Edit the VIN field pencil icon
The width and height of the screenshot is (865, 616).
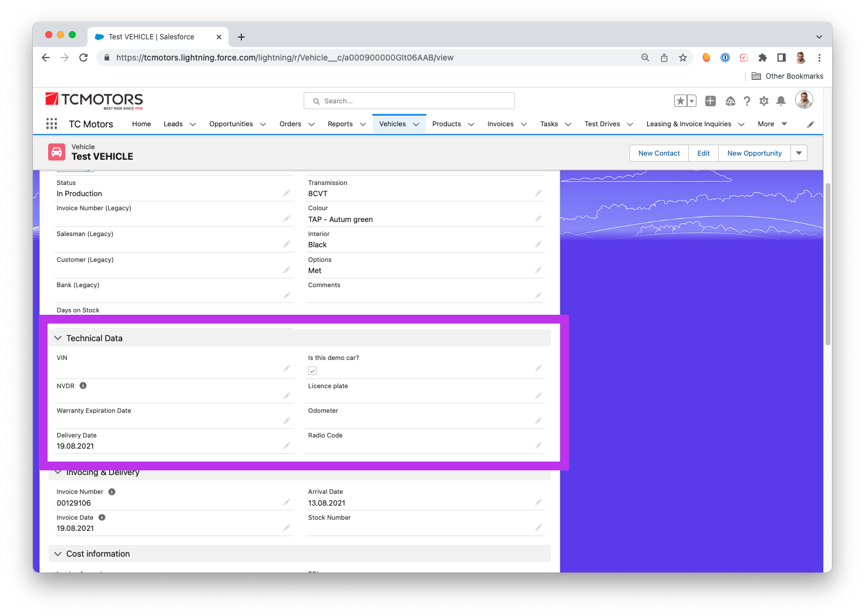click(287, 368)
